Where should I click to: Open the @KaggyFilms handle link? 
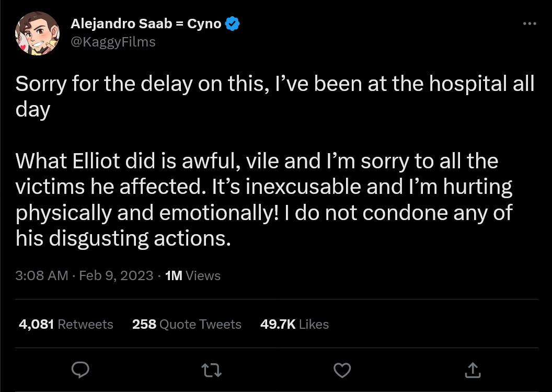coord(113,42)
